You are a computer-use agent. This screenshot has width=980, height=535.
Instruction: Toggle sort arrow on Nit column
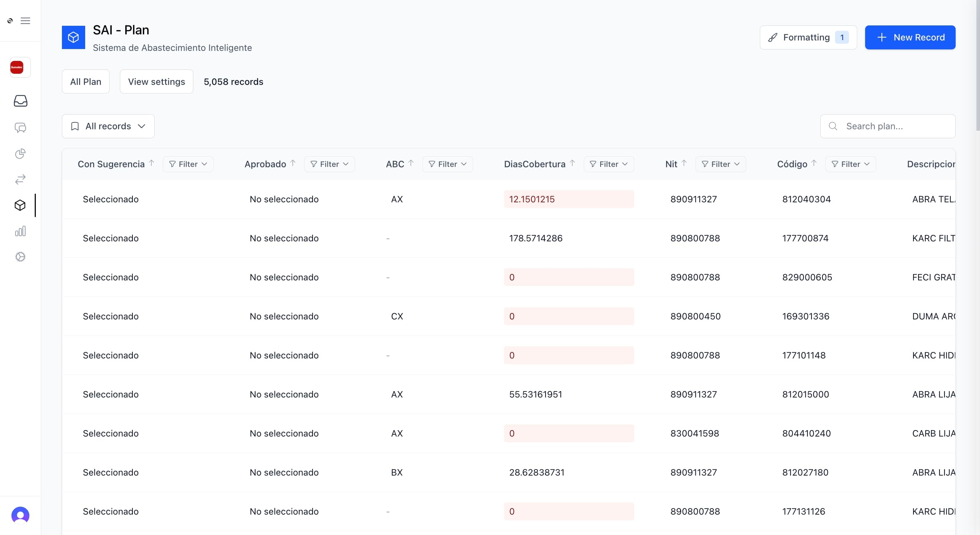coord(684,163)
